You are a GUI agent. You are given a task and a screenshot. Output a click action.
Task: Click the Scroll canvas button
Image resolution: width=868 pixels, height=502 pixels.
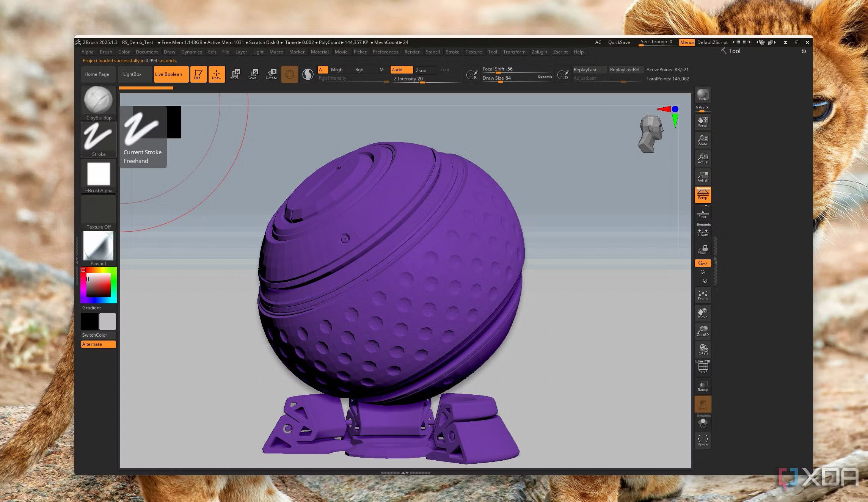pyautogui.click(x=703, y=122)
